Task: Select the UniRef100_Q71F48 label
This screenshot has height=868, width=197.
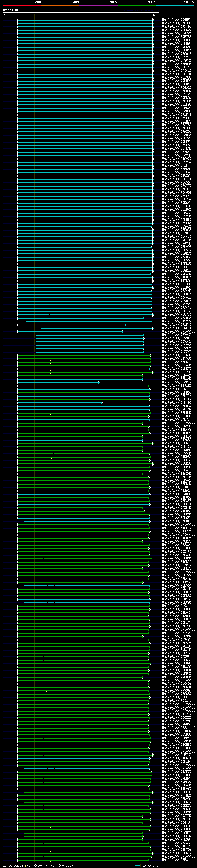Action: click(x=177, y=115)
